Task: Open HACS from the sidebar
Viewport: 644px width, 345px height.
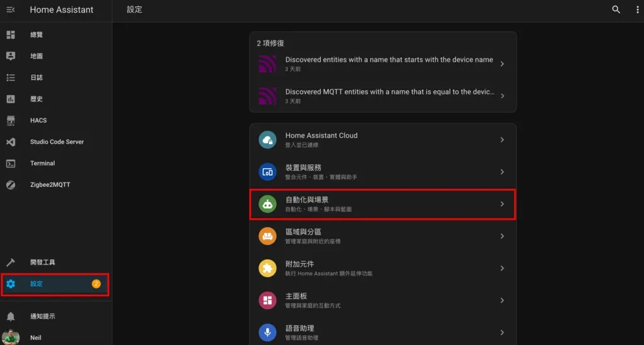Action: [38, 120]
